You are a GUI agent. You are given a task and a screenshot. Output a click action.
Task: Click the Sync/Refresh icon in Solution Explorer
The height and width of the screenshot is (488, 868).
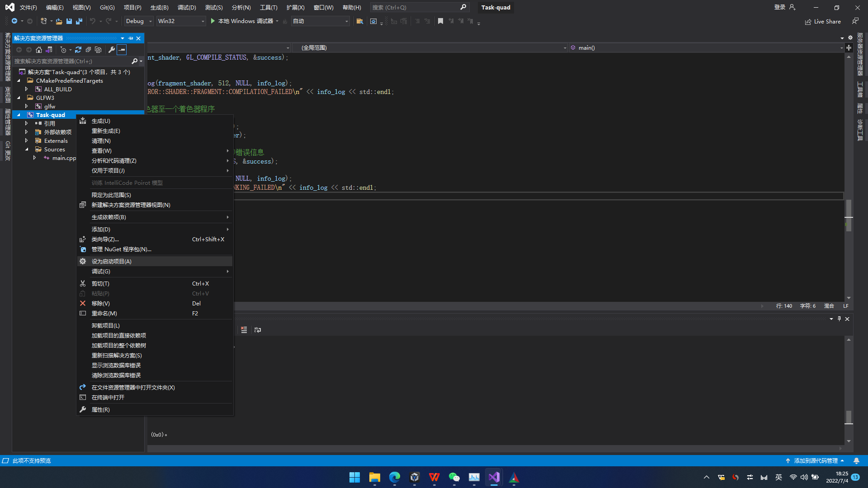tap(78, 50)
